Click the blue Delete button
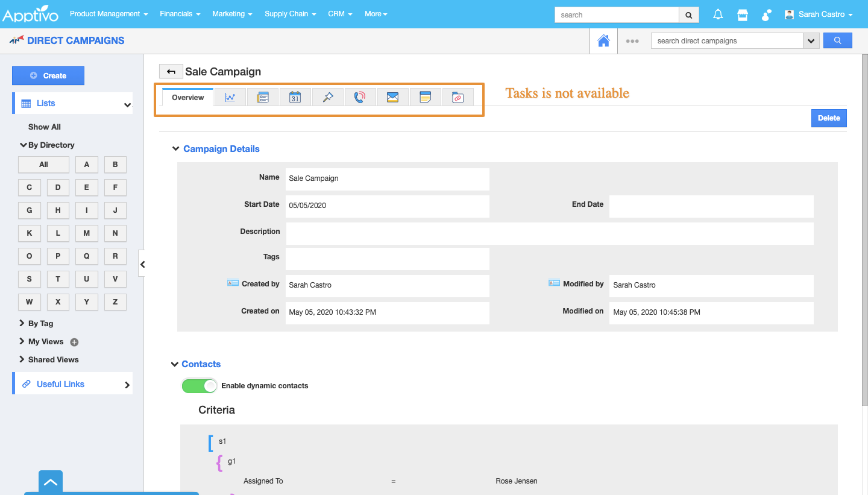The image size is (868, 495). point(828,118)
